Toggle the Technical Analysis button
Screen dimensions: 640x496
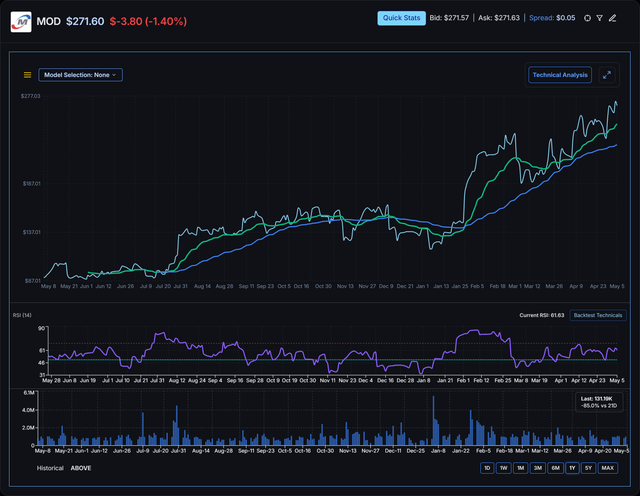560,75
